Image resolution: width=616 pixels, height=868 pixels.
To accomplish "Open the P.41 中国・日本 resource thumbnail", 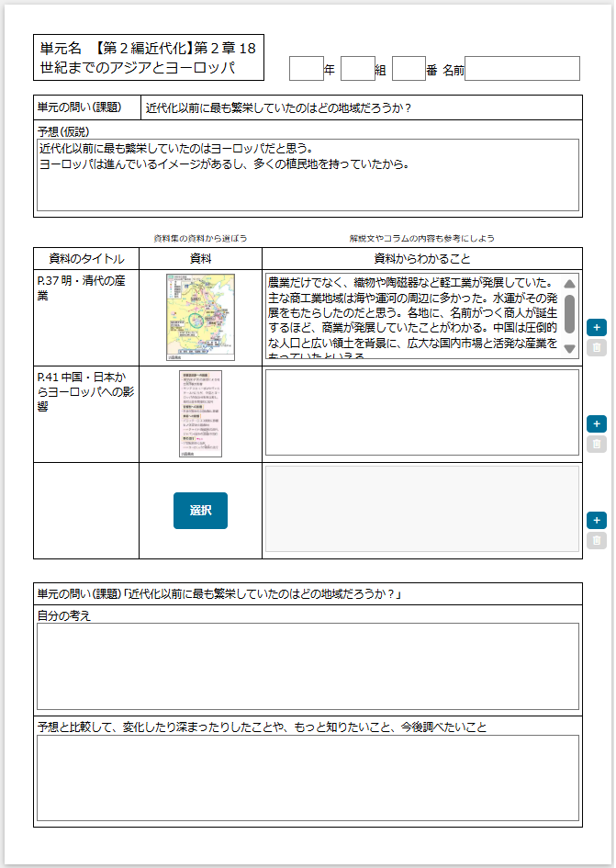I will click(200, 413).
